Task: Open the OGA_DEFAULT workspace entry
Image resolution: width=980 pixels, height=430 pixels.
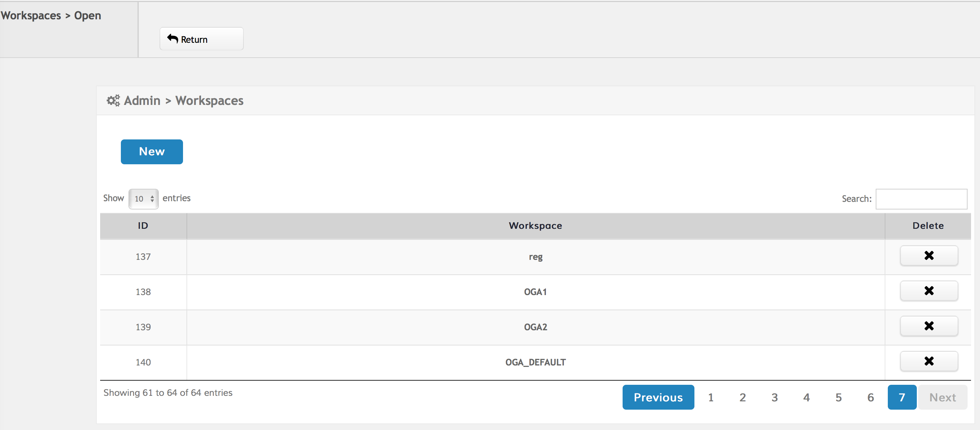Action: pos(535,362)
